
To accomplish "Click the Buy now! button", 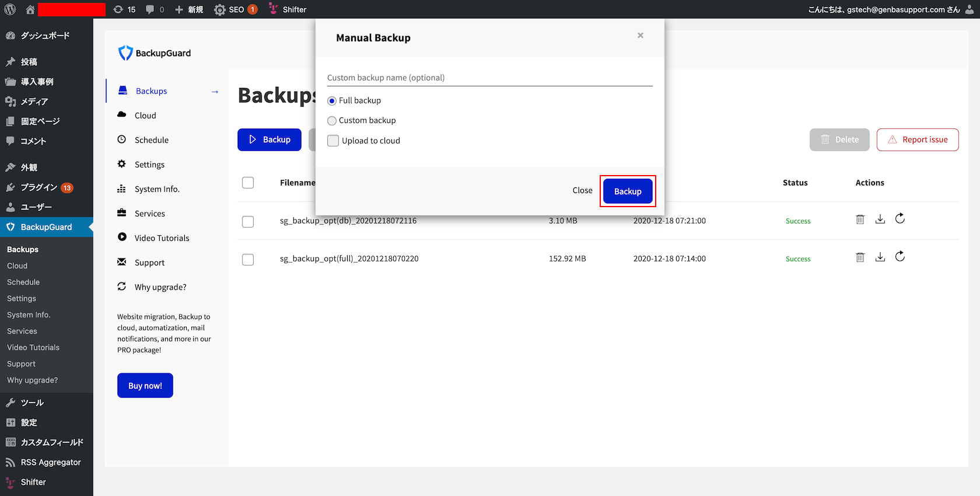I will (x=145, y=386).
